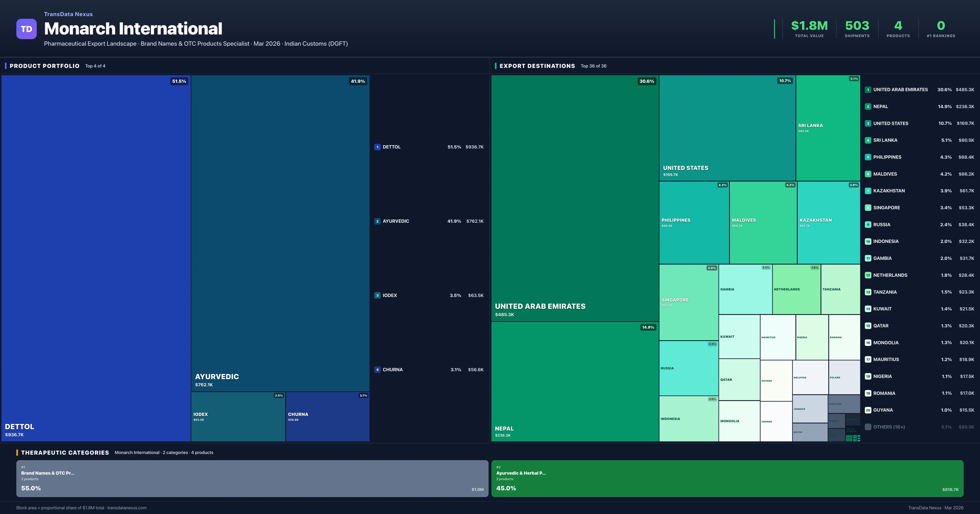The width and height of the screenshot is (980, 514).
Task: Click the #2 badge on Ayurvedic & Herbal card
Action: (498, 467)
